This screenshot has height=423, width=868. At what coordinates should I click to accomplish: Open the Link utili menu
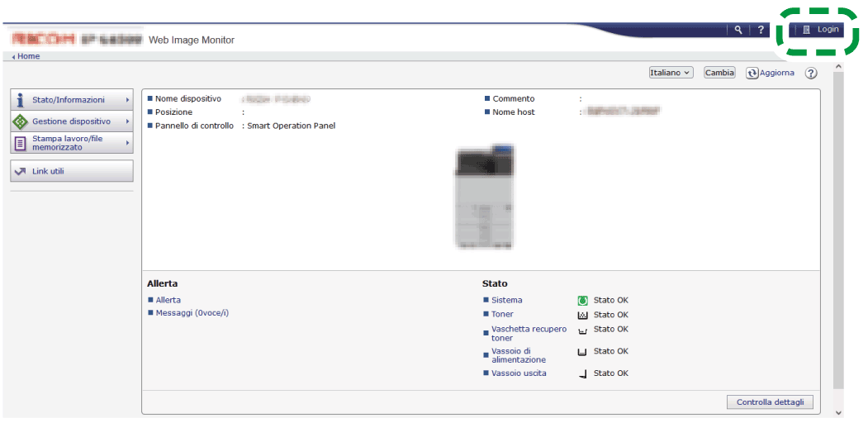tap(72, 171)
